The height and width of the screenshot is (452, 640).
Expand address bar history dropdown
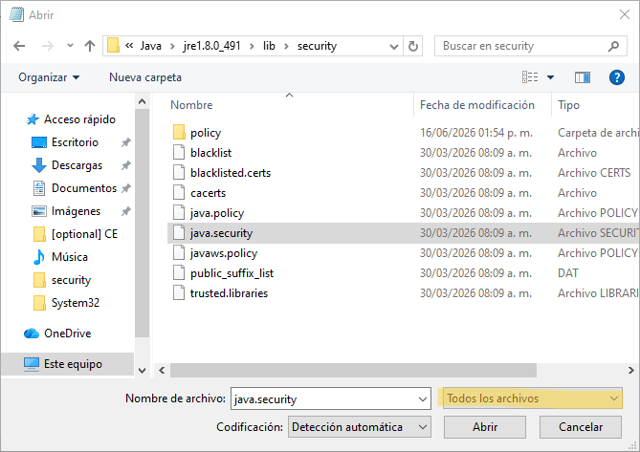[x=394, y=46]
